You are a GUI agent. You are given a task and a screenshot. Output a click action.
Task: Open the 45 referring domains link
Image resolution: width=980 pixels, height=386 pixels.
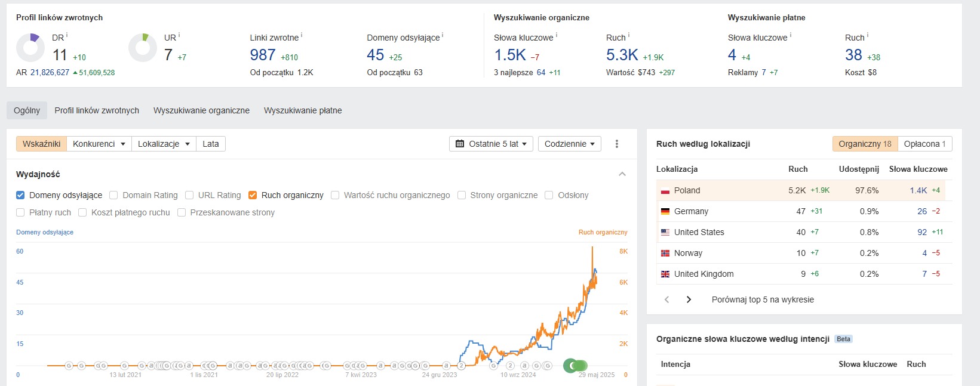pos(376,55)
